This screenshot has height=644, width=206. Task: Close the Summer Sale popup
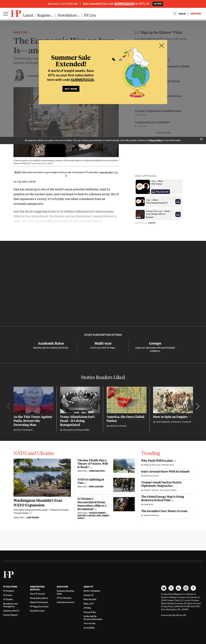[x=161, y=45]
